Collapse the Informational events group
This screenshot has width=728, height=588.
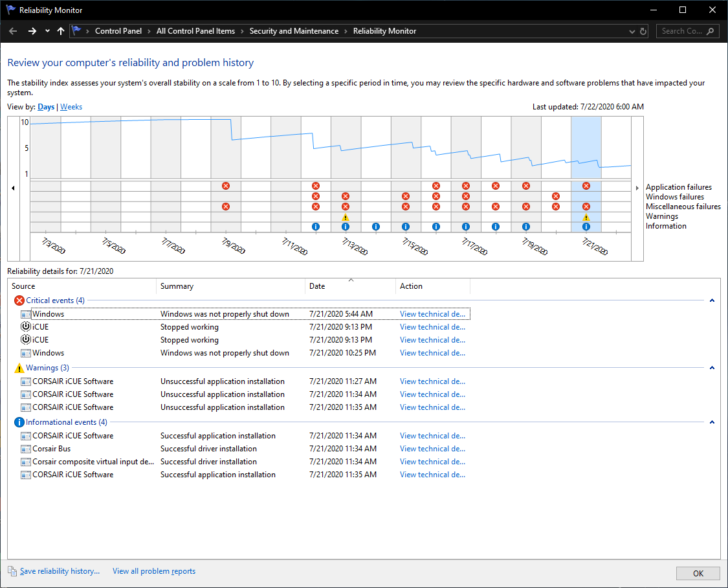pyautogui.click(x=712, y=422)
